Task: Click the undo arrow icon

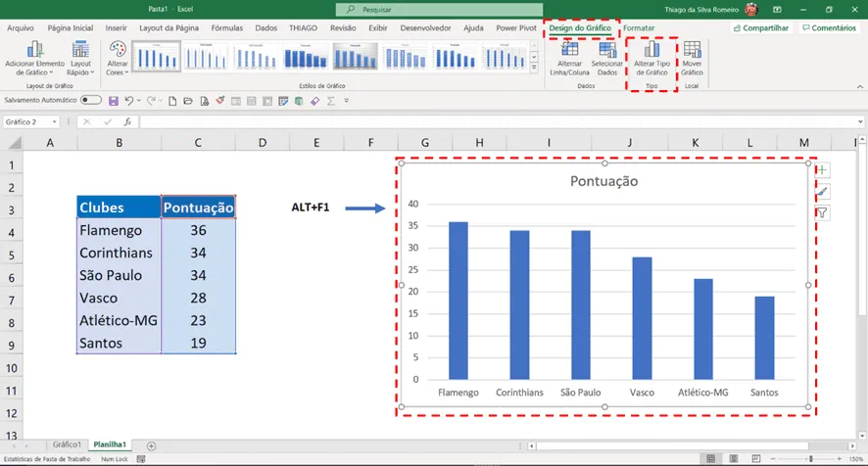Action: click(129, 101)
